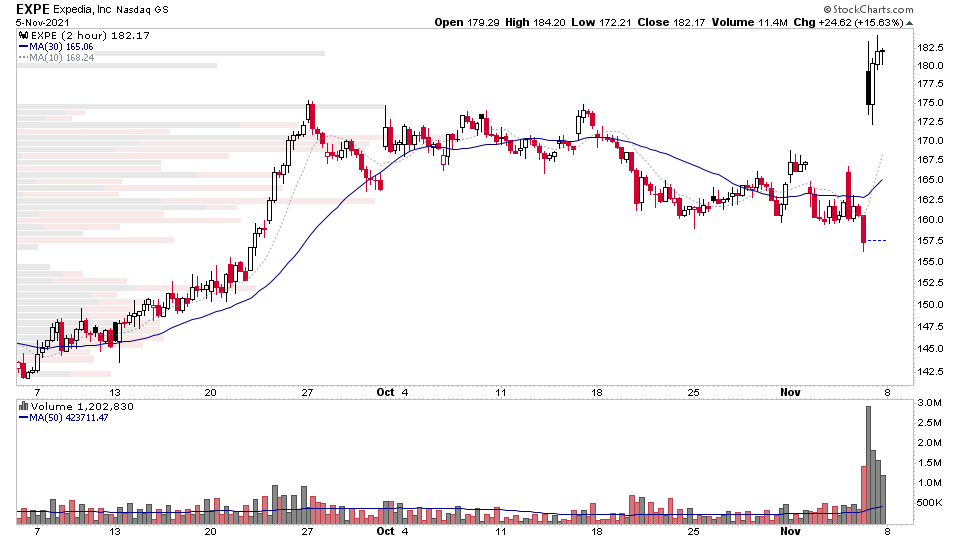Image resolution: width=960 pixels, height=540 pixels.
Task: Click the 5-Nov-2021 date label
Action: tap(43, 23)
